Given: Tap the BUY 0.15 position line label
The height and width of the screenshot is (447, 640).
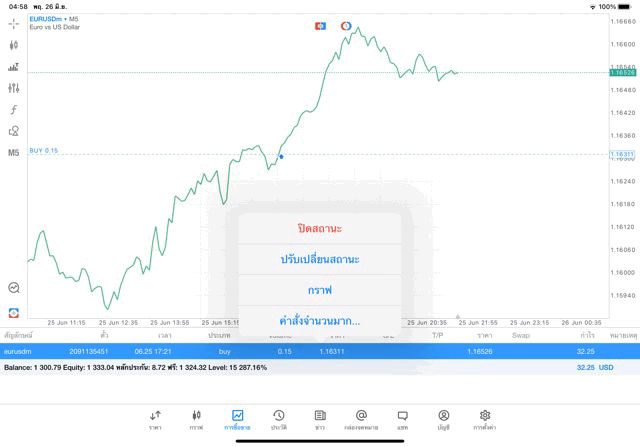Looking at the screenshot, I should (x=44, y=151).
